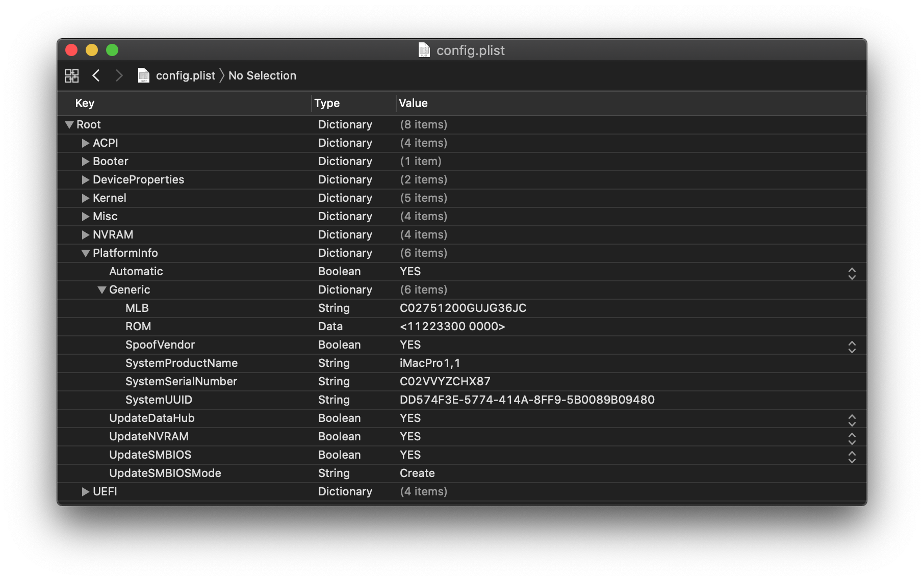924x581 pixels.
Task: Collapse the Generic dictionary triangle
Action: (x=102, y=290)
